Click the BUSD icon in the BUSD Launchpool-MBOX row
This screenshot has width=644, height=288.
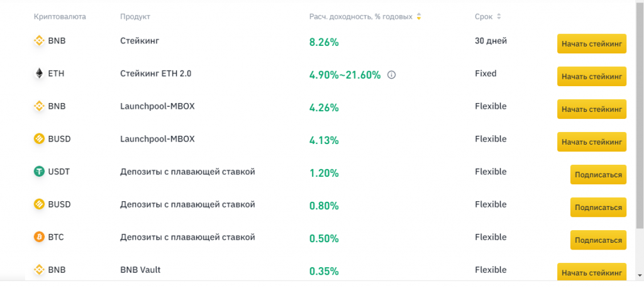(x=39, y=139)
